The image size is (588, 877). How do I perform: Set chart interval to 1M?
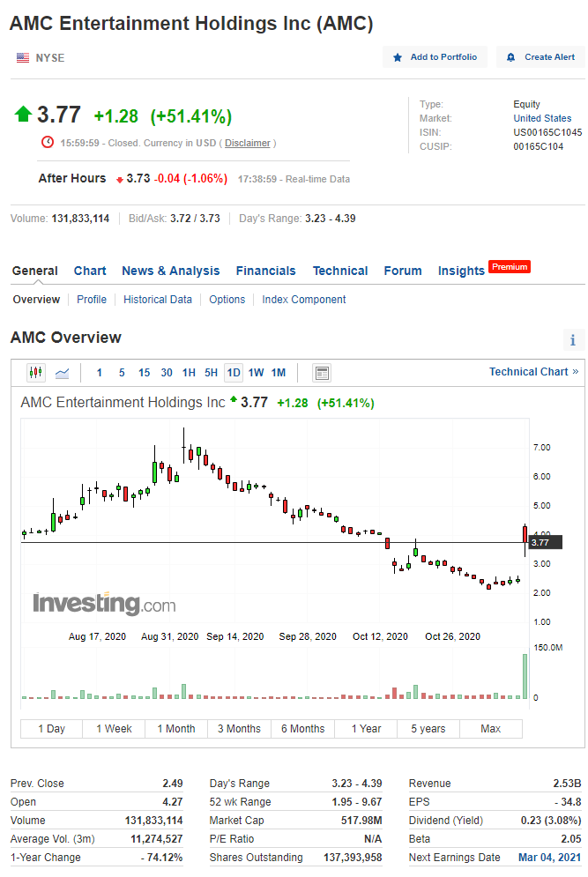click(278, 373)
